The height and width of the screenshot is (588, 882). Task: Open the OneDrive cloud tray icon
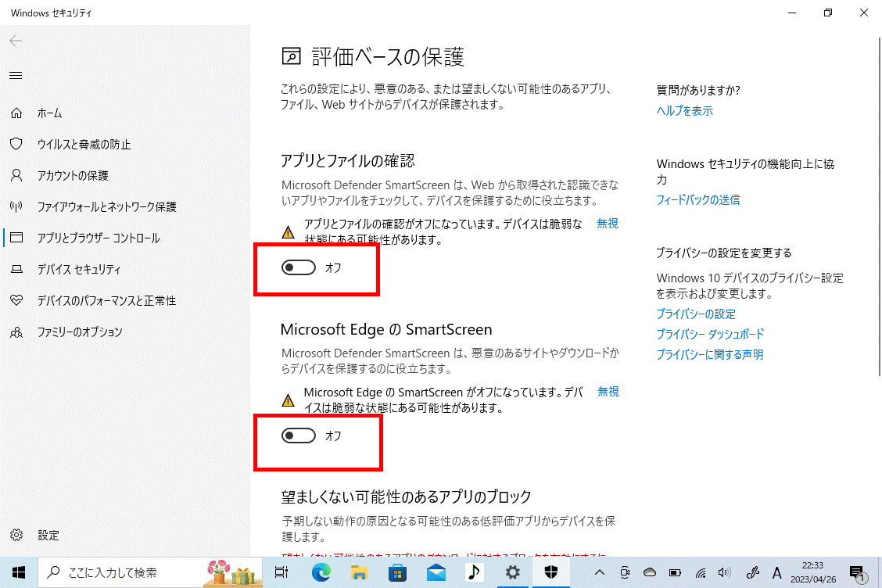click(650, 573)
